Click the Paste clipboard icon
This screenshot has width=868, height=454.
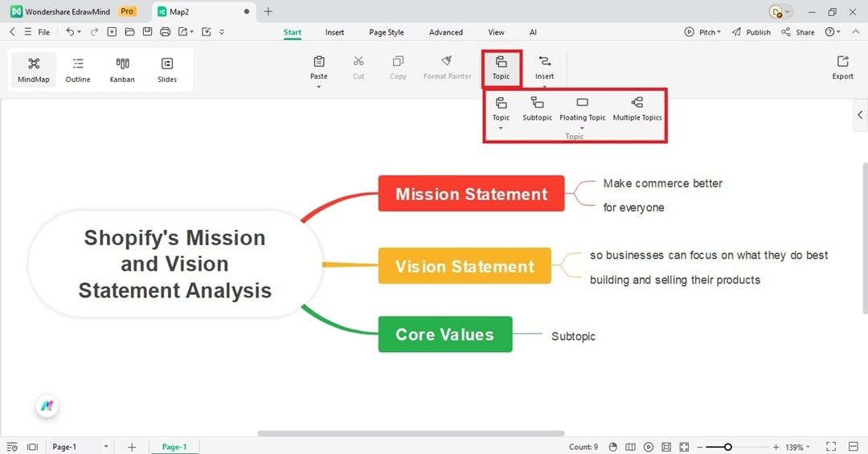pos(319,61)
